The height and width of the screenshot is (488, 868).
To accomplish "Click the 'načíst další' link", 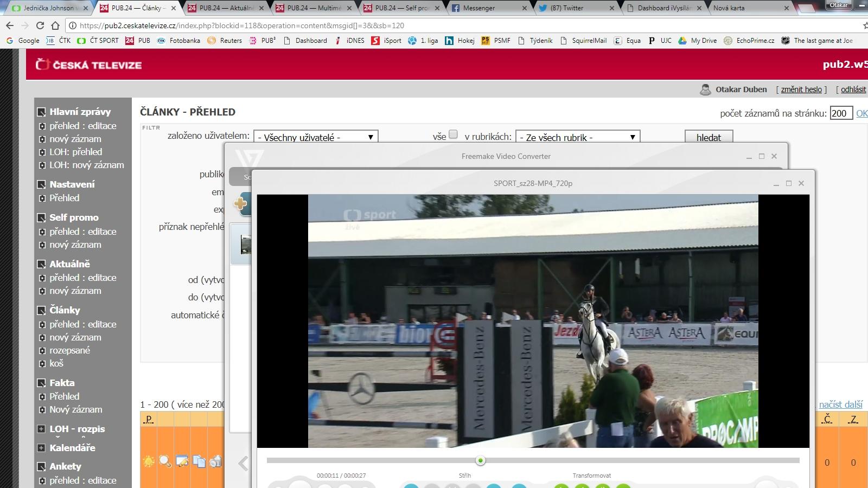I will 841,404.
